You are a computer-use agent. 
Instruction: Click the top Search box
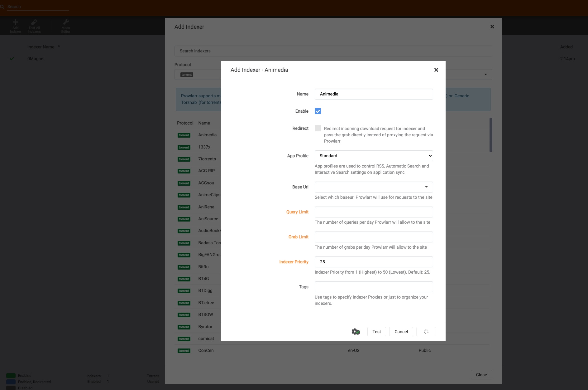(x=38, y=7)
